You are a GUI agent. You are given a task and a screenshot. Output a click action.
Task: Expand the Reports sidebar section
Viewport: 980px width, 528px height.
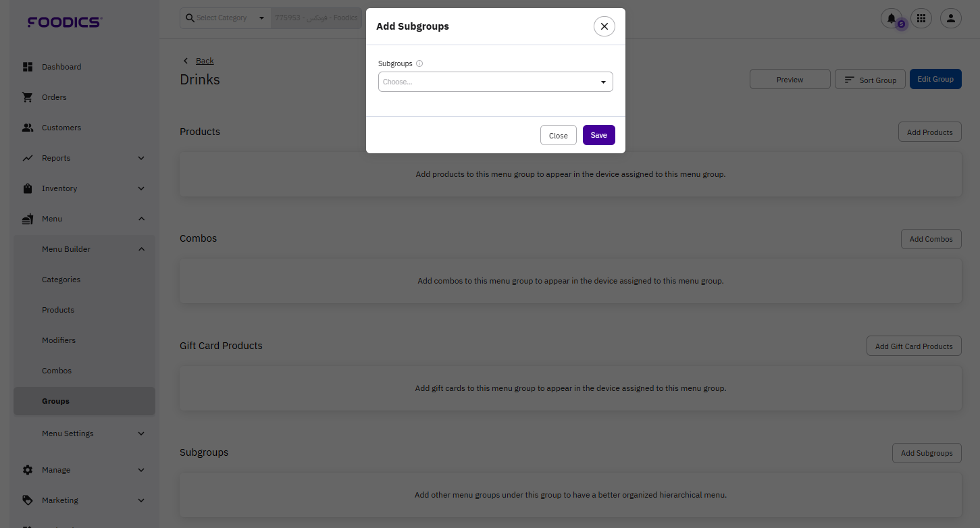tap(141, 158)
